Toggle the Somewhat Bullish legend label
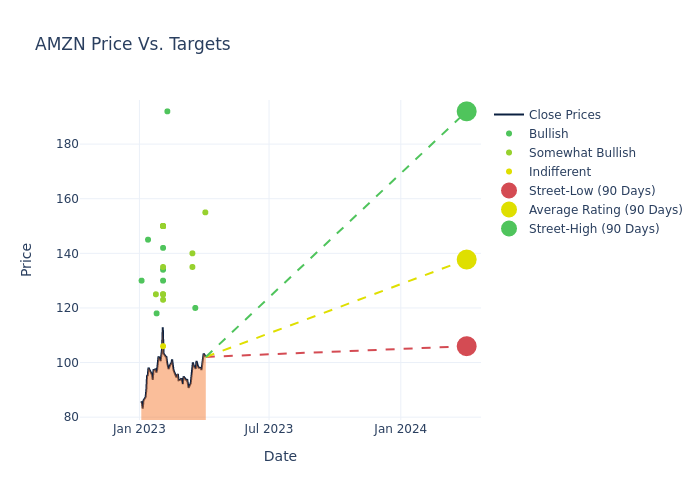This screenshot has height=500, width=700. tap(582, 153)
